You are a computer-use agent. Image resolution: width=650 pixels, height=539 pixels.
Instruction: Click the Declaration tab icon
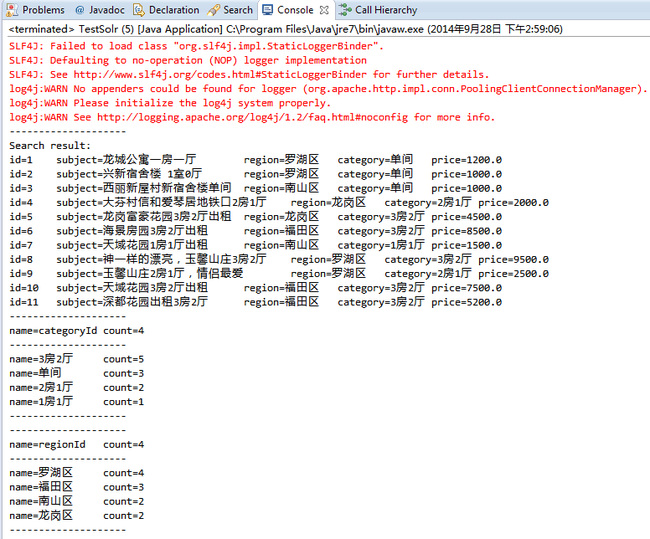139,10
